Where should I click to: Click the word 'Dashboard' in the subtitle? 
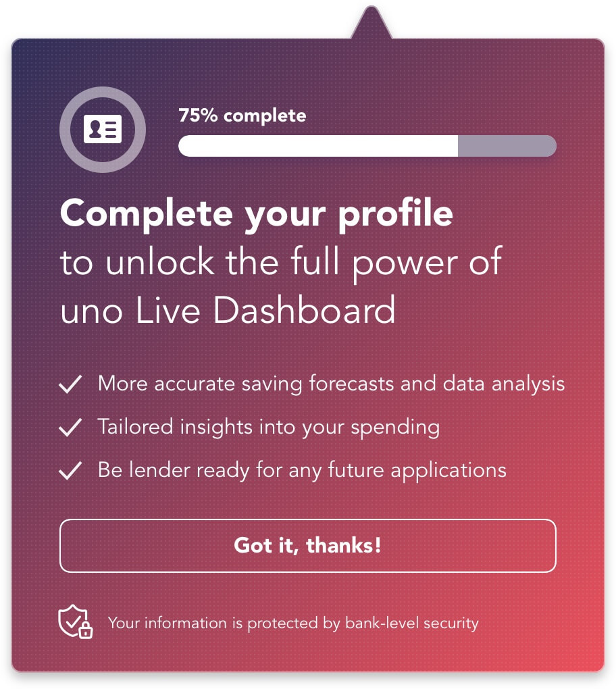coord(305,310)
